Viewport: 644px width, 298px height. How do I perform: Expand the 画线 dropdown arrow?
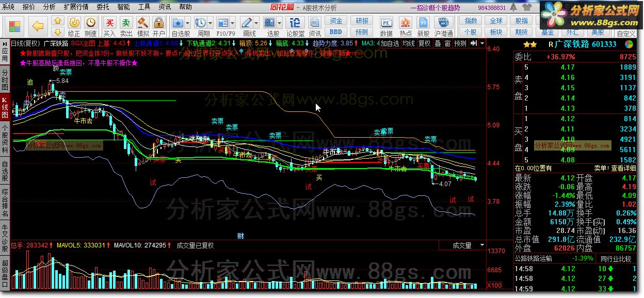[257, 23]
